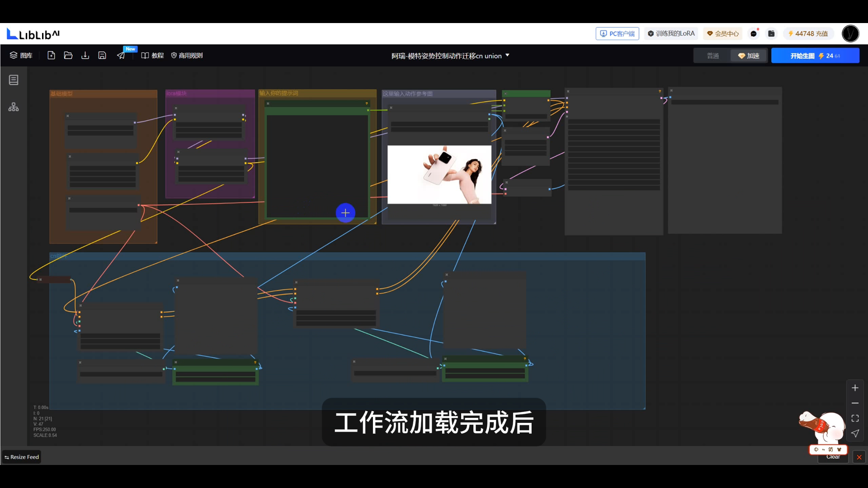Open the node list panel in left sidebar
The height and width of the screenshot is (488, 868).
(14, 80)
